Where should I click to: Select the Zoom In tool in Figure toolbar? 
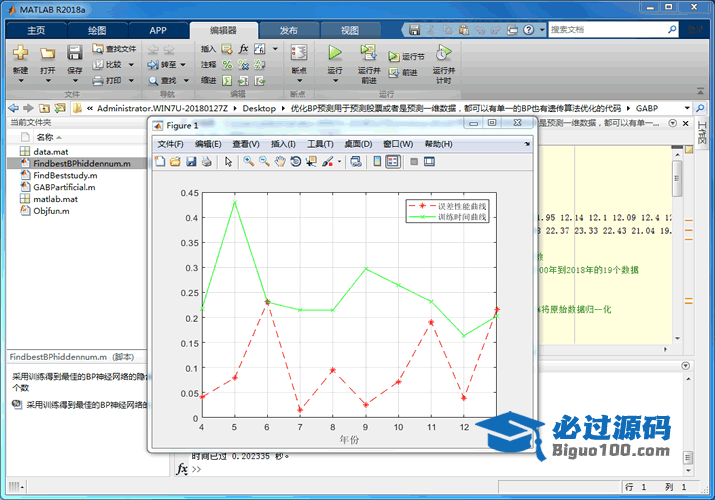pyautogui.click(x=249, y=161)
